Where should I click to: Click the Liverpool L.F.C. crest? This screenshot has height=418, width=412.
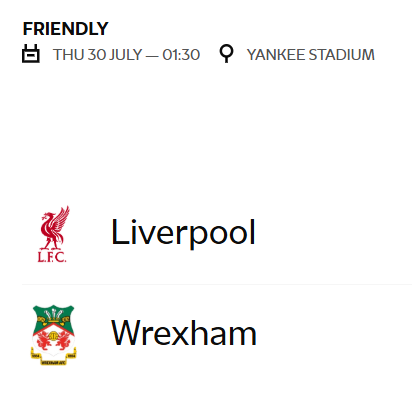tap(53, 234)
